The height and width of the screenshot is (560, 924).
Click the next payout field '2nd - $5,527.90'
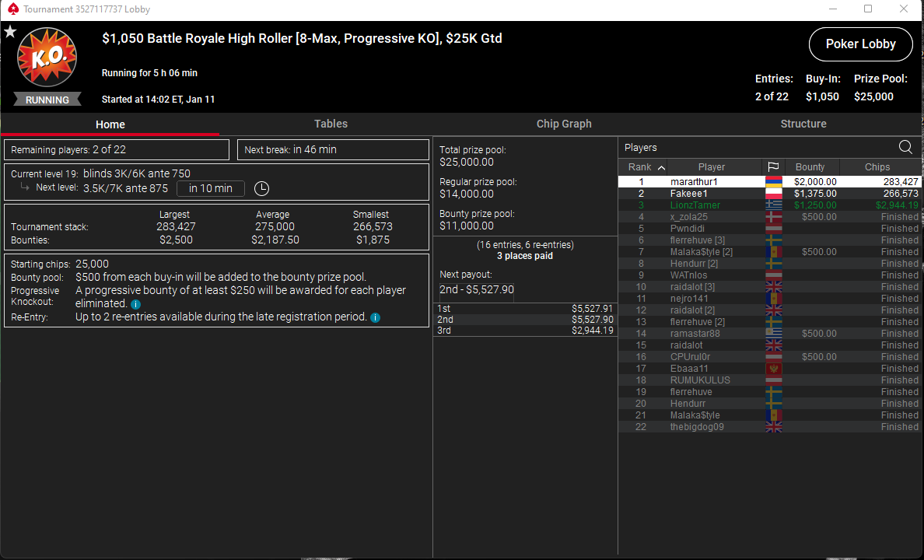pos(477,289)
